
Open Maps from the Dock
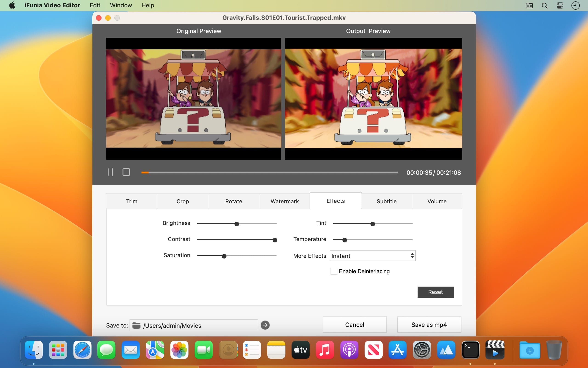pos(155,350)
